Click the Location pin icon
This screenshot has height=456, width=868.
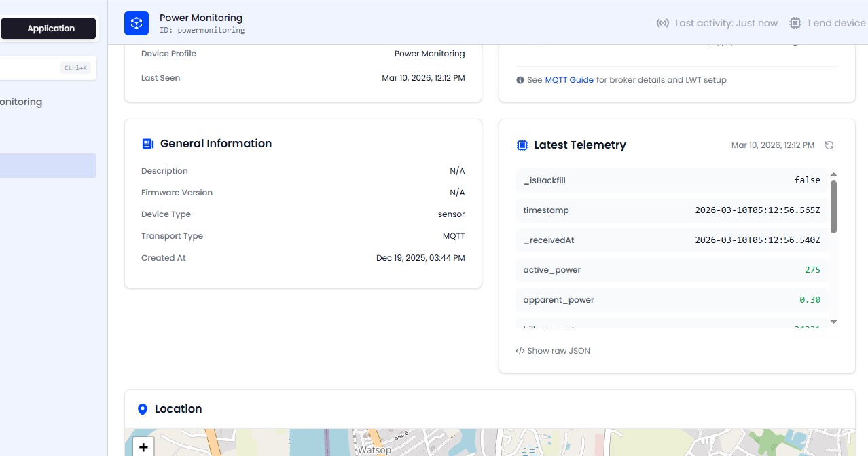click(143, 409)
